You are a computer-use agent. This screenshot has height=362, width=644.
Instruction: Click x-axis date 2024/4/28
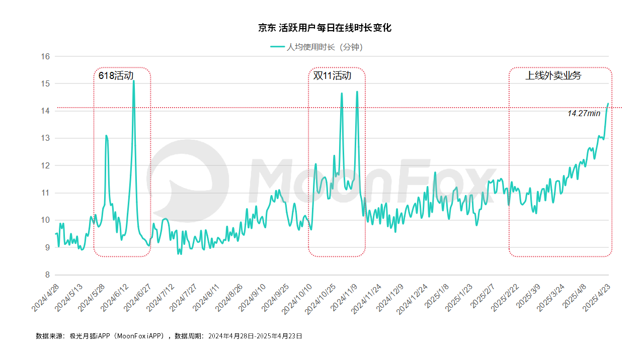point(44,297)
